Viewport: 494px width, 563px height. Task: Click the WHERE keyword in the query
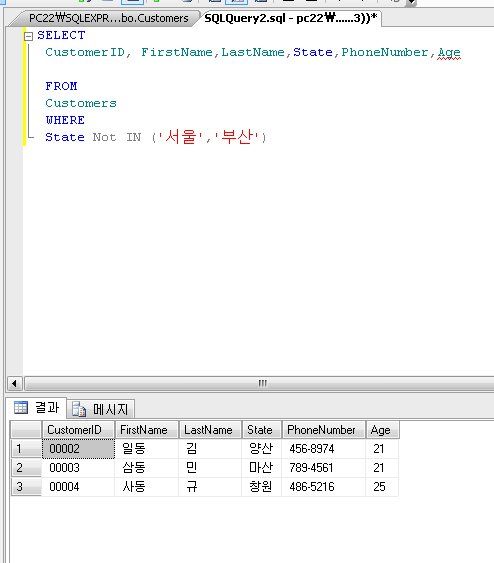pyautogui.click(x=65, y=120)
